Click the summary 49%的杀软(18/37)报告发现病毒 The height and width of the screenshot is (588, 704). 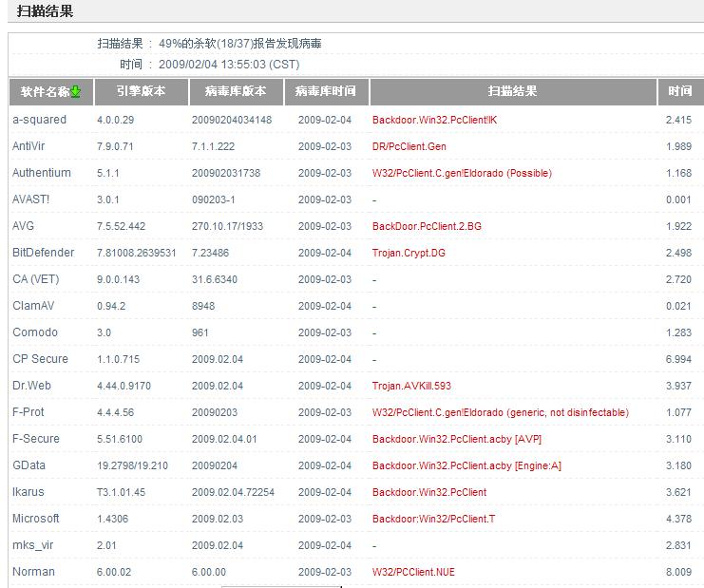pyautogui.click(x=240, y=44)
